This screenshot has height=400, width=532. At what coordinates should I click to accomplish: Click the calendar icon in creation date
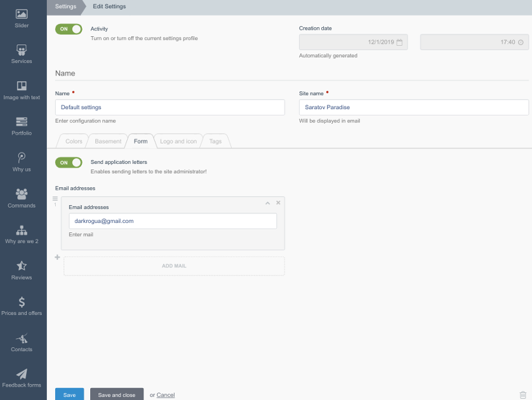click(x=399, y=43)
